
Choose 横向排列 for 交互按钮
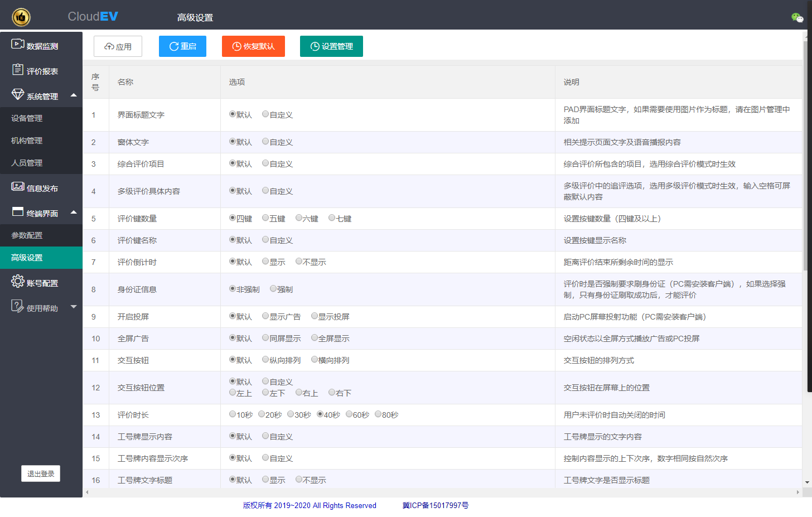(315, 359)
